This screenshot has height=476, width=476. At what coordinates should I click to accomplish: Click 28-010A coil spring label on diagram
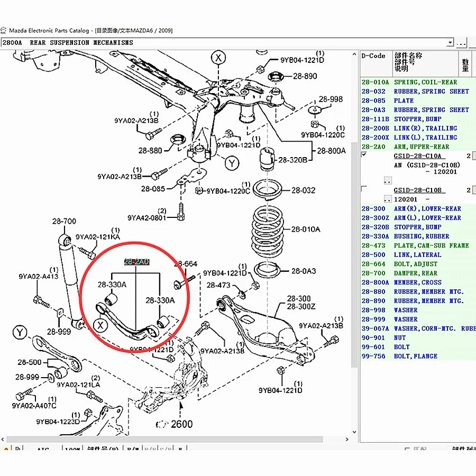[x=306, y=229]
